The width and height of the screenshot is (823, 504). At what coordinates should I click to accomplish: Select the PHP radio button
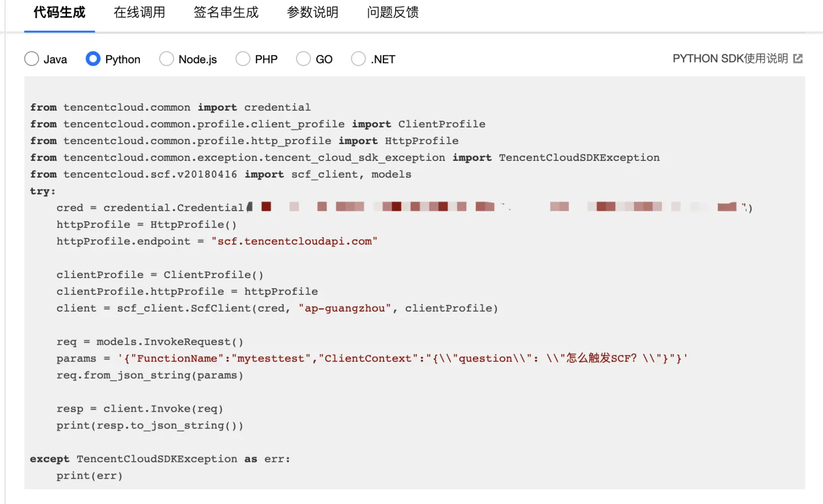tap(243, 59)
